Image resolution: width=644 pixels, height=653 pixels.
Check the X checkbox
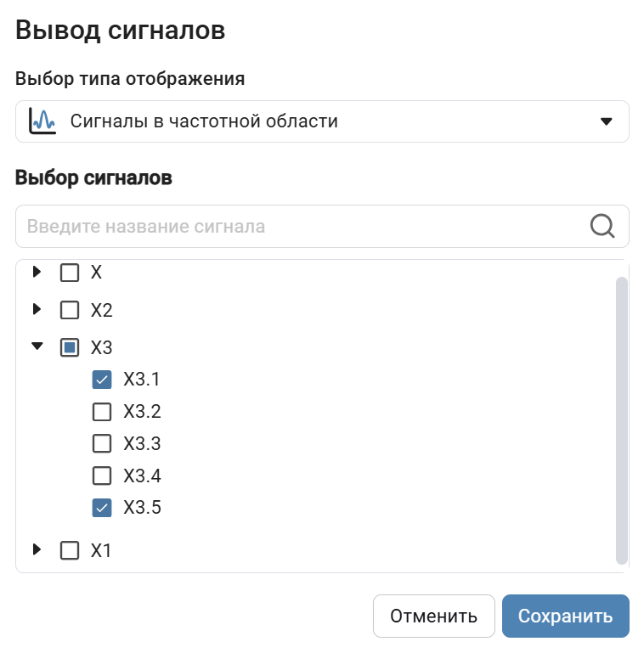pyautogui.click(x=70, y=273)
